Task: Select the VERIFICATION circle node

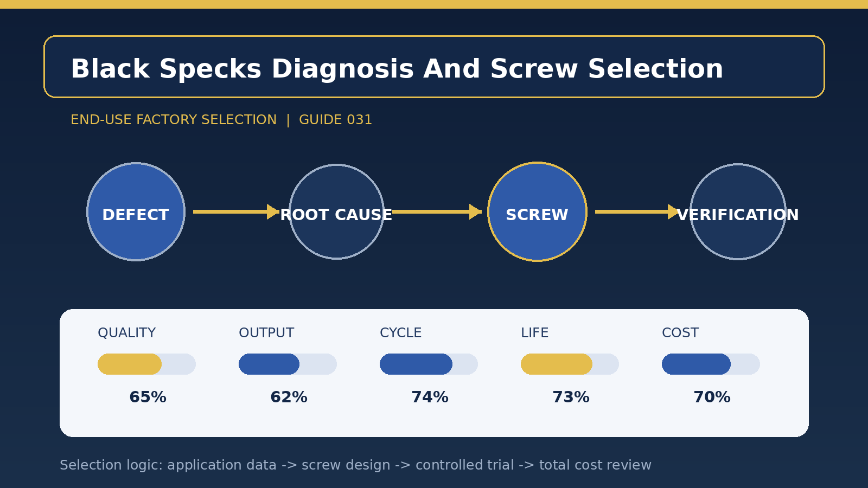Action: (x=738, y=211)
